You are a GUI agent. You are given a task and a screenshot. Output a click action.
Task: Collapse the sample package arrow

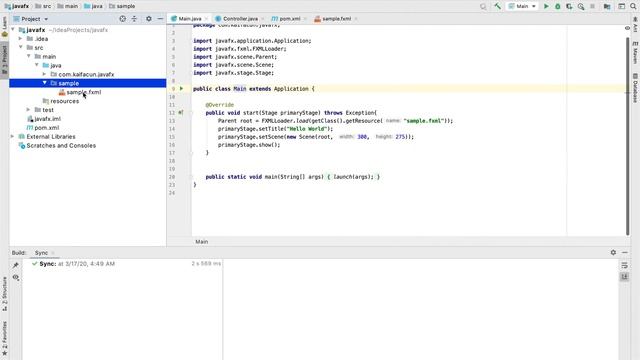44,83
